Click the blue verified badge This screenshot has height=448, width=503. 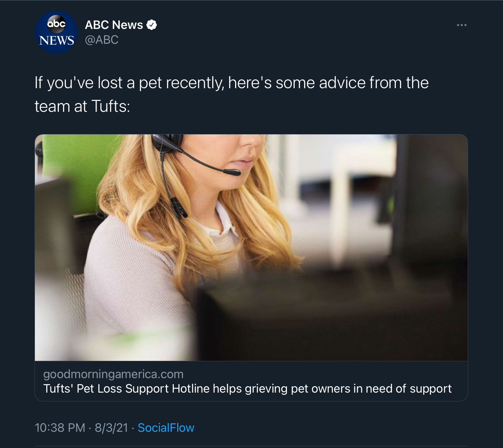tap(152, 25)
